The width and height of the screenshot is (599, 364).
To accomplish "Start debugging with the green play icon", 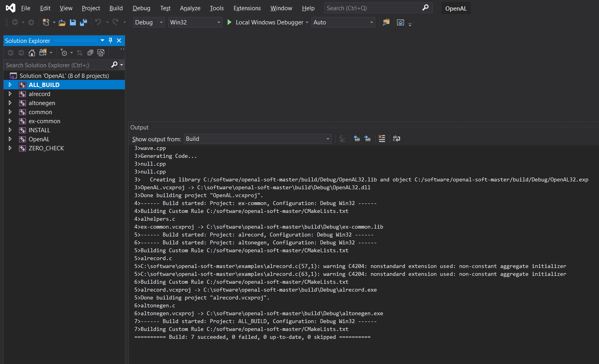I will point(229,22).
